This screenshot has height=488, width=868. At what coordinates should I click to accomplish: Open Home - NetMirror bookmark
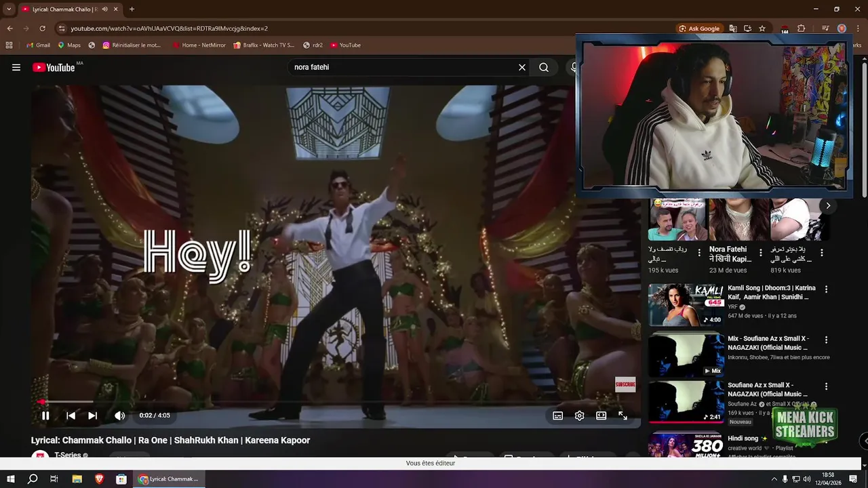199,45
